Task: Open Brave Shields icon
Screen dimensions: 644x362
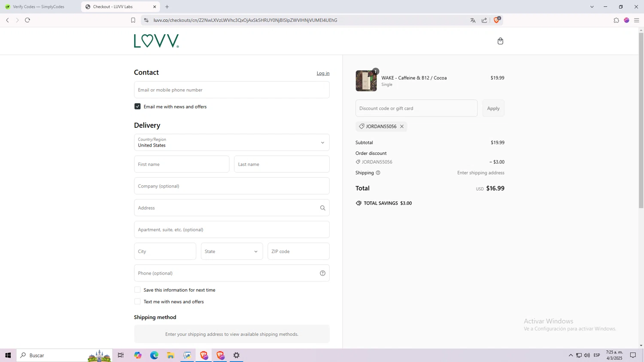Action: 497,20
